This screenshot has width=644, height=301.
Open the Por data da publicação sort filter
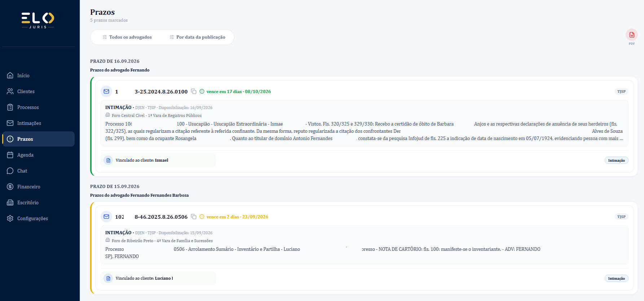point(197,37)
